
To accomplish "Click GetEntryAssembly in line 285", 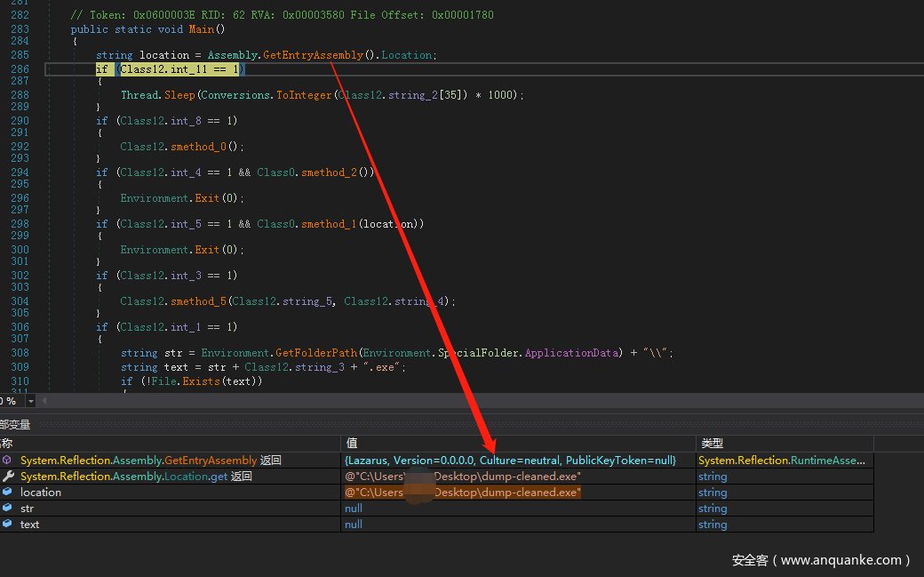I will pyautogui.click(x=313, y=55).
